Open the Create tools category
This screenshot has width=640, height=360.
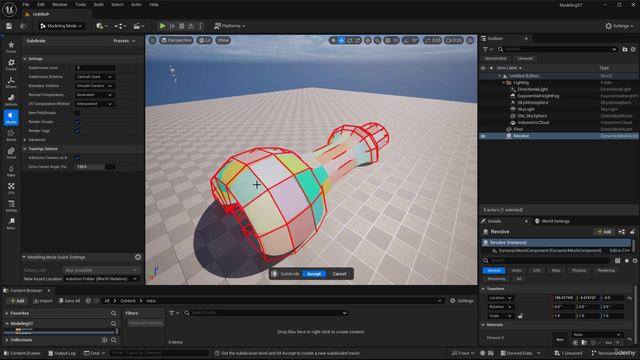tap(11, 64)
